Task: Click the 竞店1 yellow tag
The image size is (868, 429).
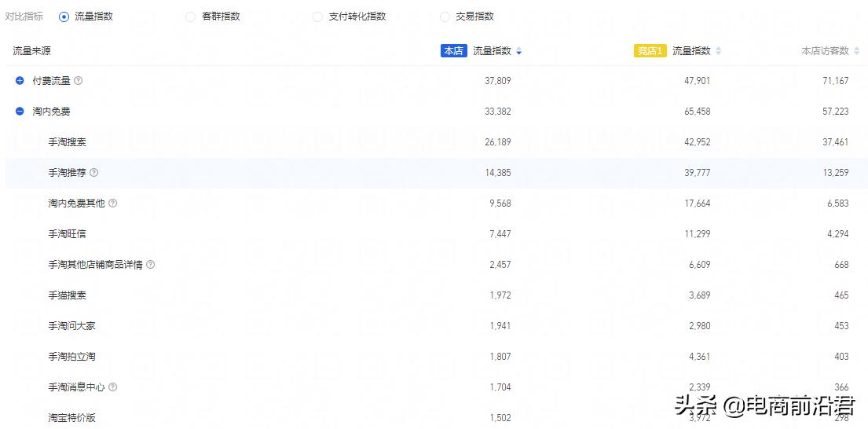Action: click(x=650, y=51)
